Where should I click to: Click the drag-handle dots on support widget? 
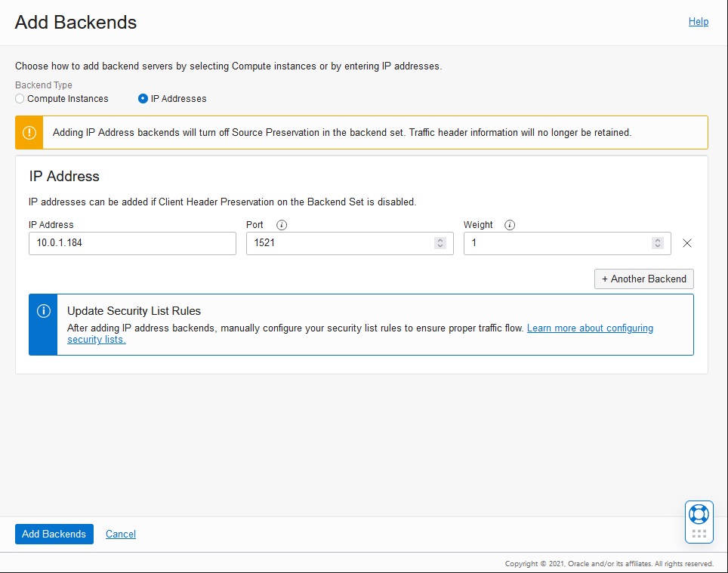(x=699, y=534)
